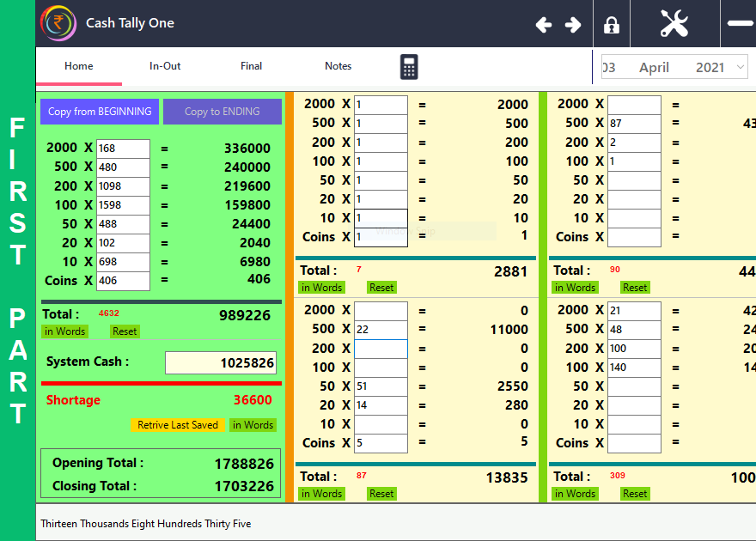Viewport: 756px width, 541px height.
Task: Click the 100 field showing 140
Action: tap(634, 368)
